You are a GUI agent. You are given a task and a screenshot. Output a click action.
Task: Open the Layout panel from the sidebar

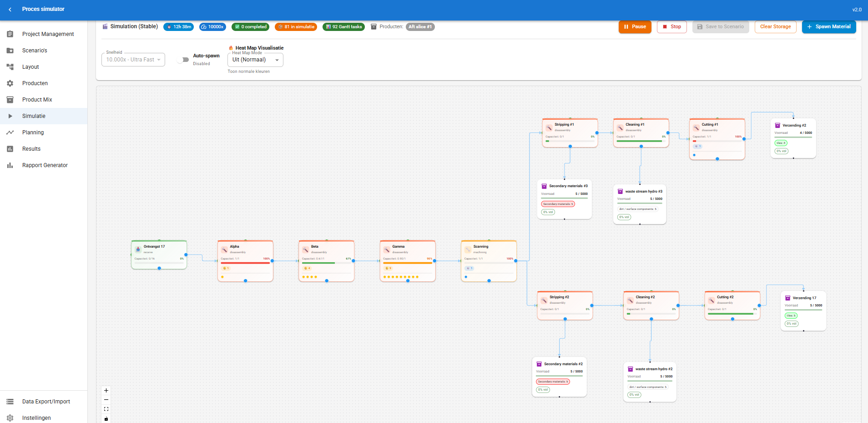pyautogui.click(x=30, y=66)
